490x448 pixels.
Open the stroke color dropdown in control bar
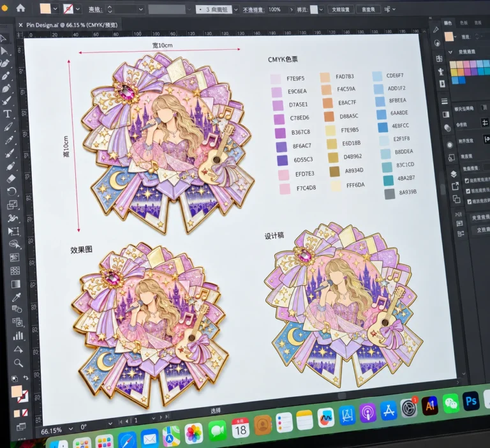pyautogui.click(x=78, y=9)
